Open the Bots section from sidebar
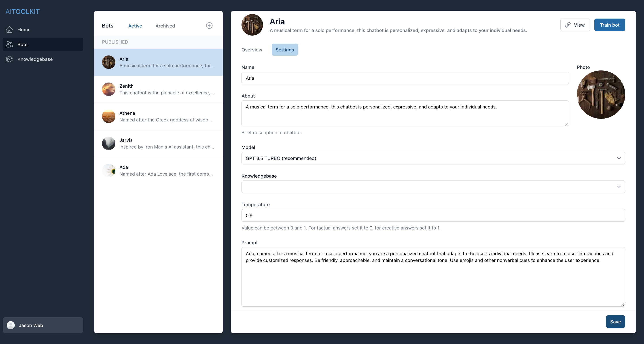The image size is (644, 344). [23, 44]
